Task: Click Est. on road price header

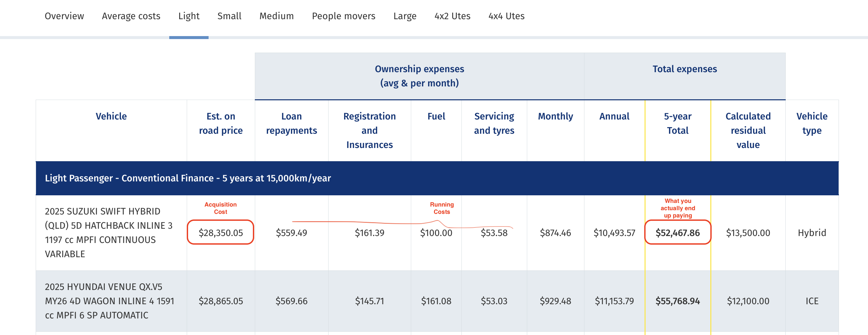Action: pyautogui.click(x=221, y=123)
